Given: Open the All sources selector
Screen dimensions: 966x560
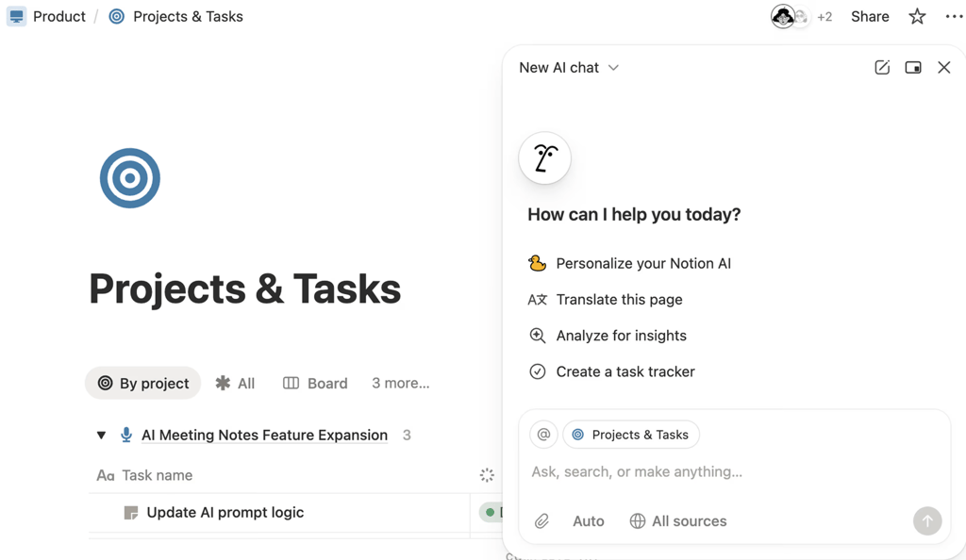Looking at the screenshot, I should (x=688, y=520).
